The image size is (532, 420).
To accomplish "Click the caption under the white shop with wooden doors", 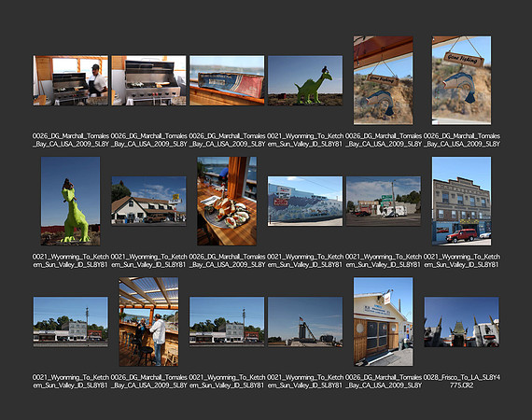I will (x=384, y=382).
